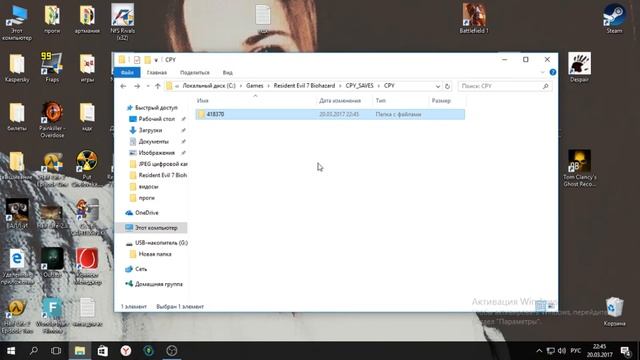Open the Вид ribbon tab
The image size is (640, 360).
[x=227, y=72]
